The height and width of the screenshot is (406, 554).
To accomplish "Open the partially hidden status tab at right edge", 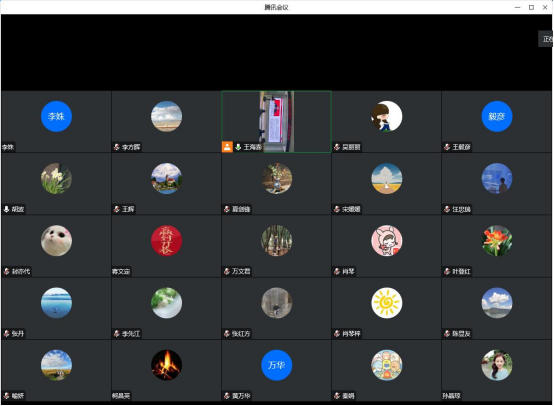I will [546, 39].
